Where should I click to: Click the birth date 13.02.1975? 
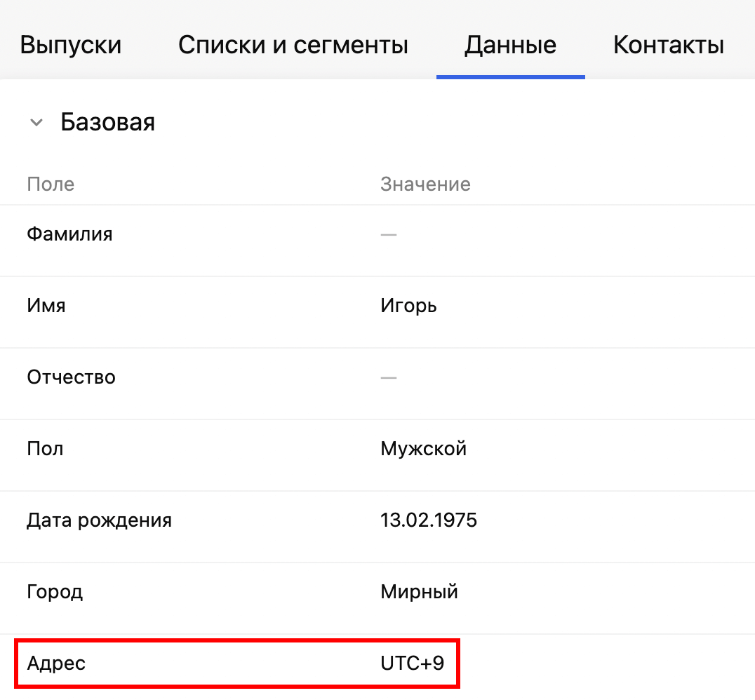[x=428, y=520]
